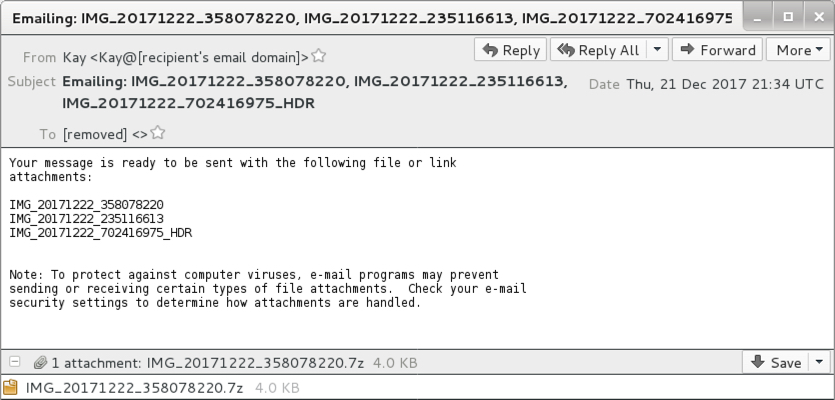Click the Reply All double-arrow icon
The image size is (835, 400).
[x=566, y=50]
